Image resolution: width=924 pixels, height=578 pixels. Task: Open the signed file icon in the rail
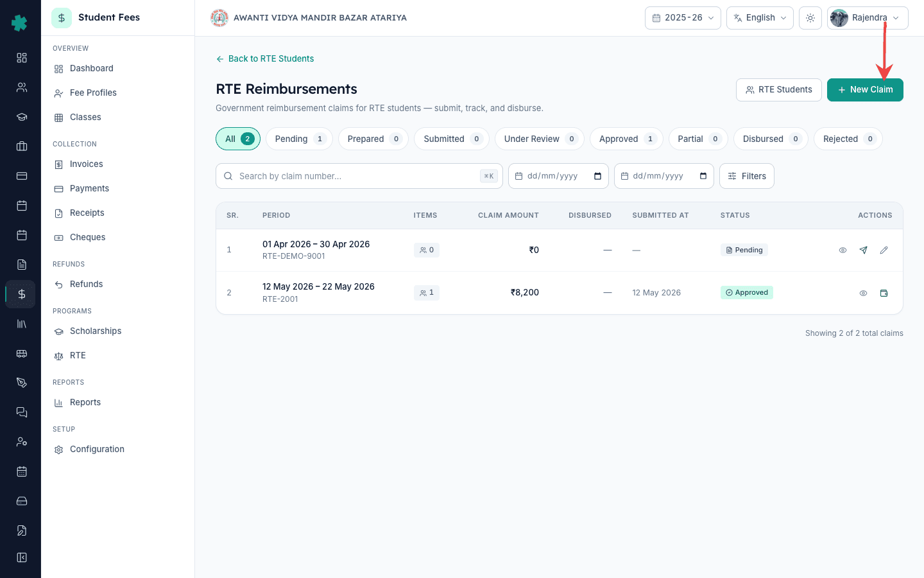22,530
